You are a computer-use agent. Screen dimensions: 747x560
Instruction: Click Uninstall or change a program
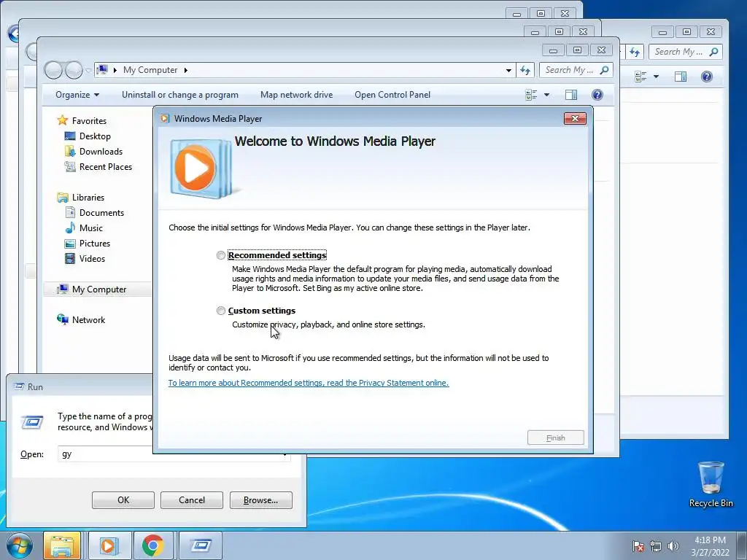click(180, 95)
